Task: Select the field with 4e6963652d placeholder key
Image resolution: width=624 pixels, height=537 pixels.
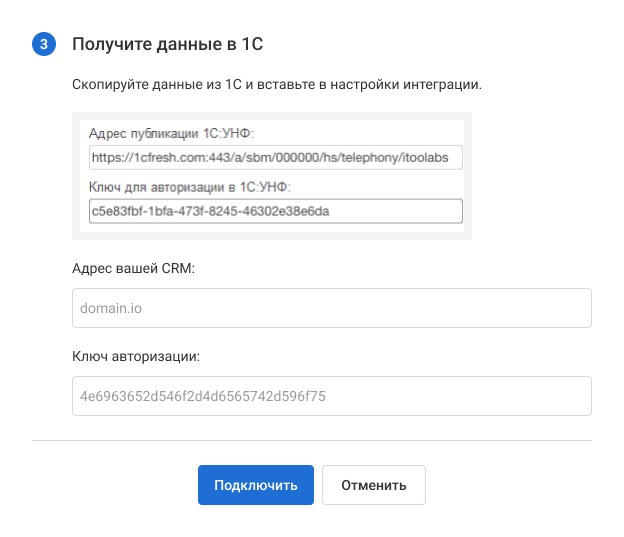Action: (332, 395)
